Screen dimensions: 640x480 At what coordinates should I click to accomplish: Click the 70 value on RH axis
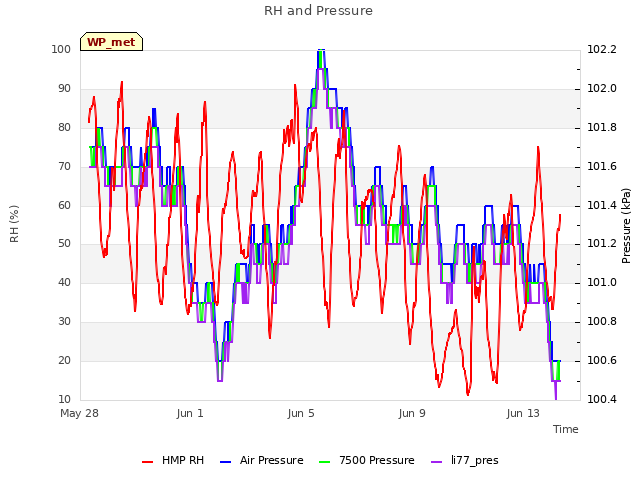click(64, 167)
